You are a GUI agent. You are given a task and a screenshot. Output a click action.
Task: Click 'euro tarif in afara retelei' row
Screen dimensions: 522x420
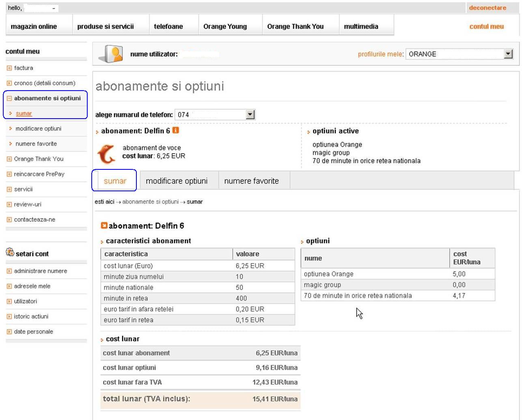click(198, 309)
